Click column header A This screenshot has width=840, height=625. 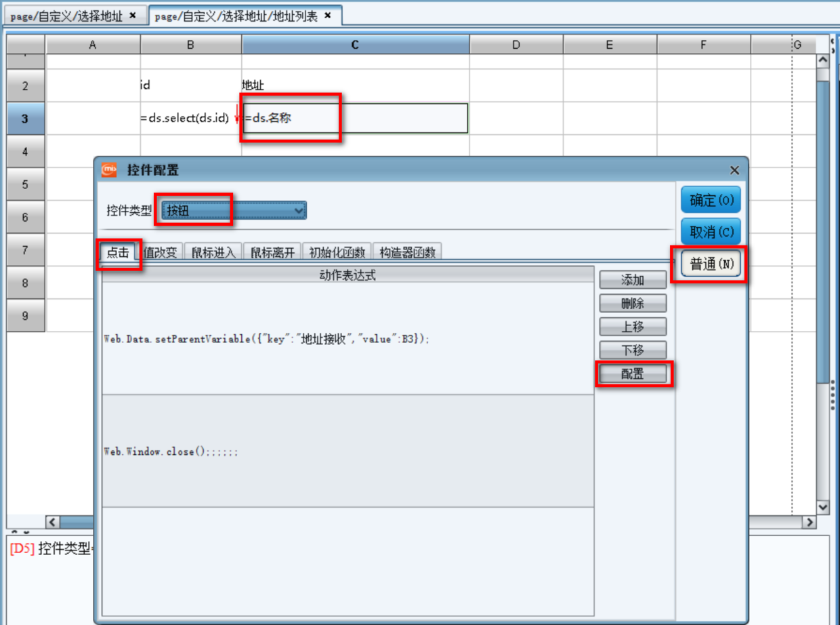click(x=93, y=45)
